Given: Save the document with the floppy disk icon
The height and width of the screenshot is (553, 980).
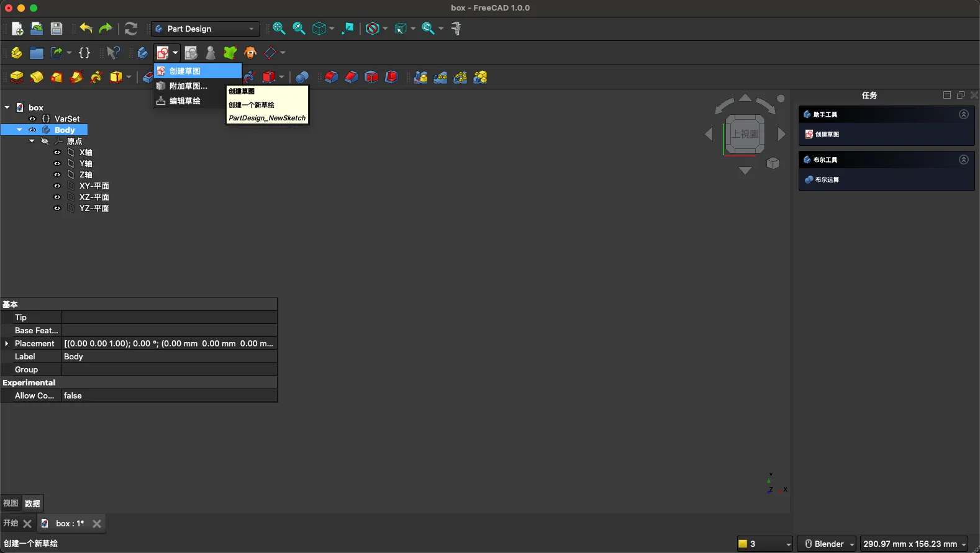Looking at the screenshot, I should tap(57, 29).
